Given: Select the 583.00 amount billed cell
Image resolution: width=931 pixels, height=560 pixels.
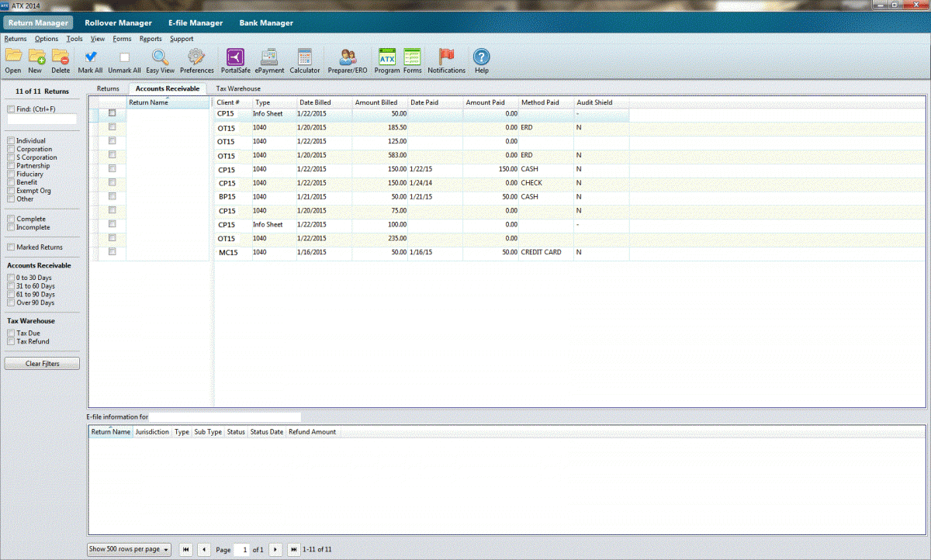Looking at the screenshot, I should tap(379, 155).
